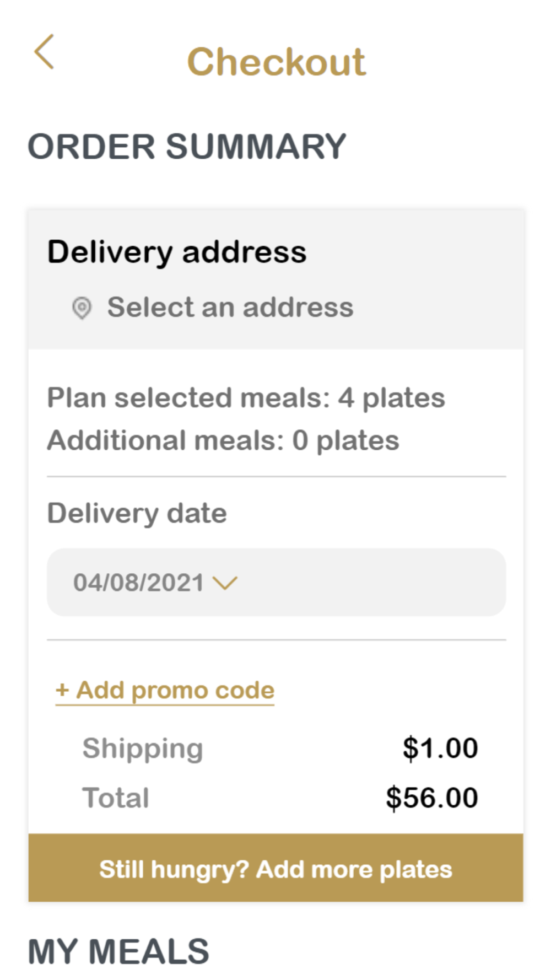The image size is (551, 980).
Task: Click the Shipping label
Action: (x=143, y=749)
